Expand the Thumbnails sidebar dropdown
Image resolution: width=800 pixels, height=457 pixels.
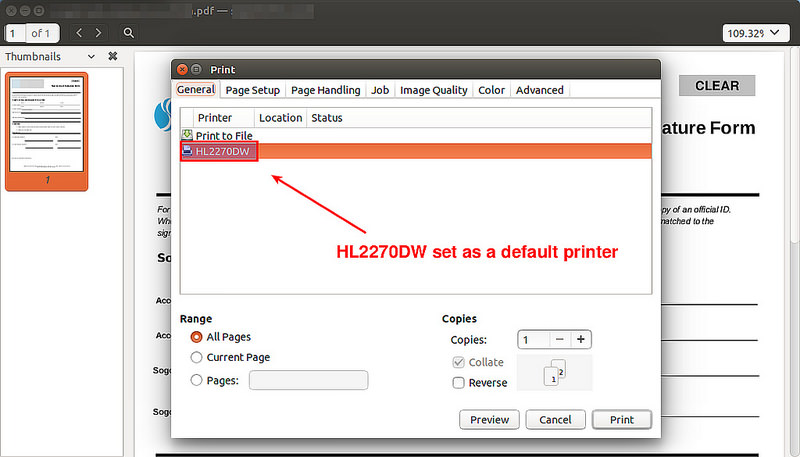(x=91, y=57)
